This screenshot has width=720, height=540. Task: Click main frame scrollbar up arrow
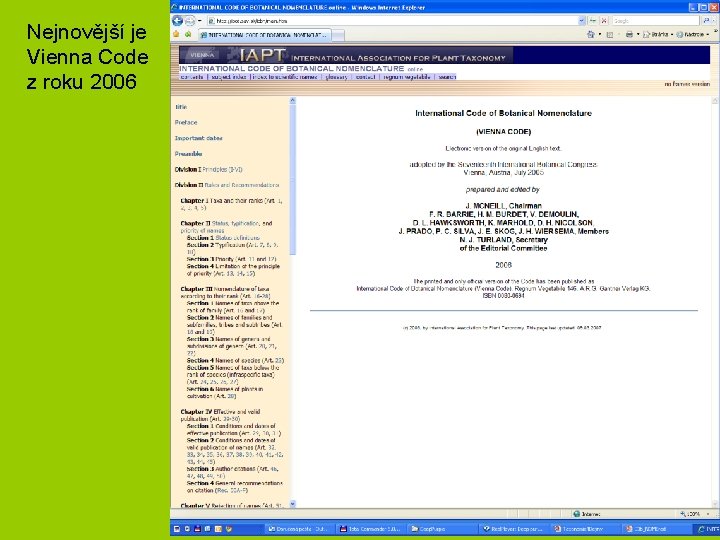[715, 100]
